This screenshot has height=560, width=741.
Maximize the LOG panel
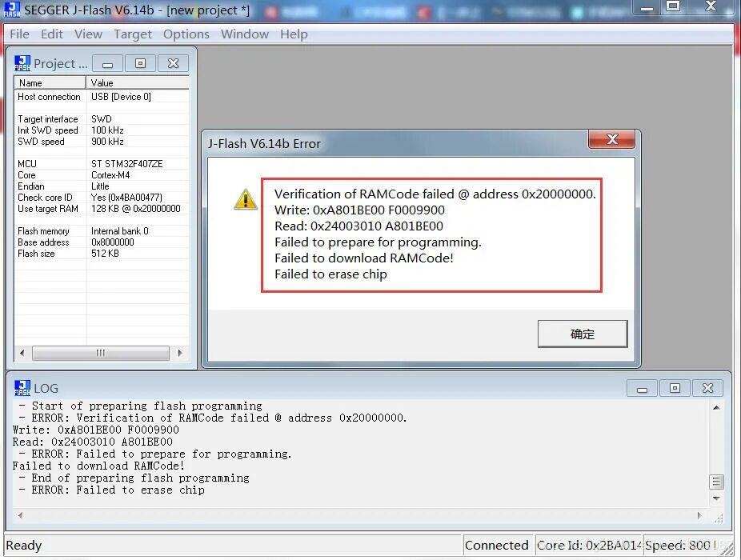675,388
